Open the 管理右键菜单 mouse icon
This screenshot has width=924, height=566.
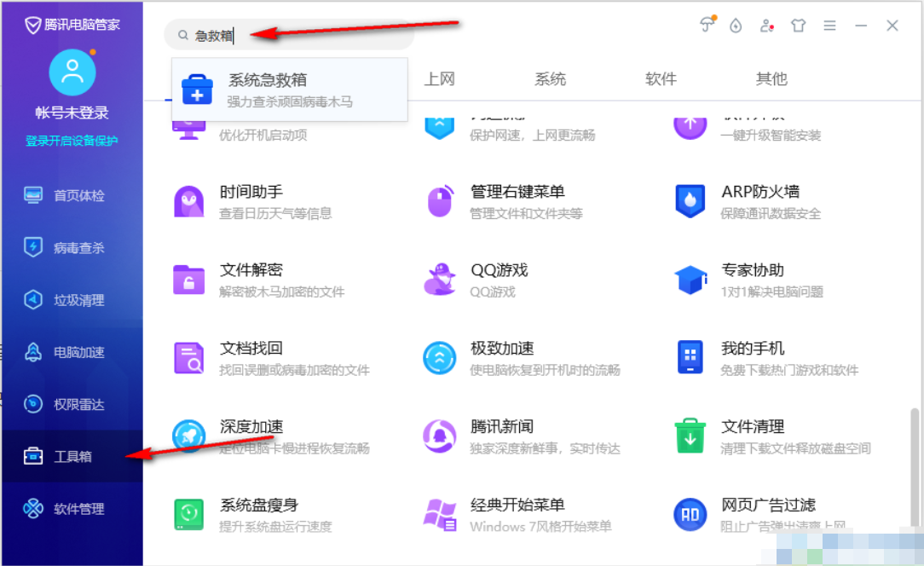(440, 202)
